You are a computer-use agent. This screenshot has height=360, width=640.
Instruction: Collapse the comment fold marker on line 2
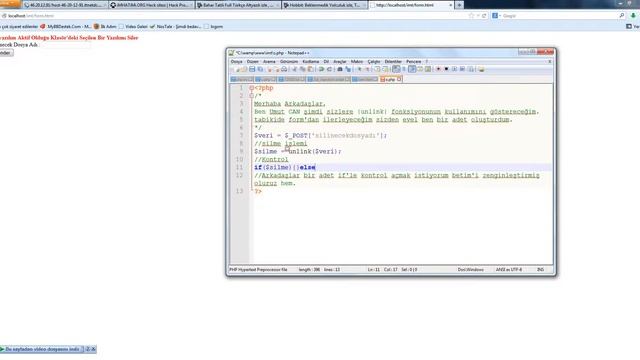(251, 96)
